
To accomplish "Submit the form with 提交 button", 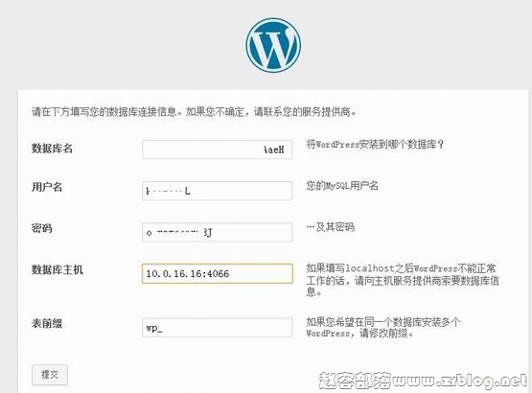I will tap(50, 375).
